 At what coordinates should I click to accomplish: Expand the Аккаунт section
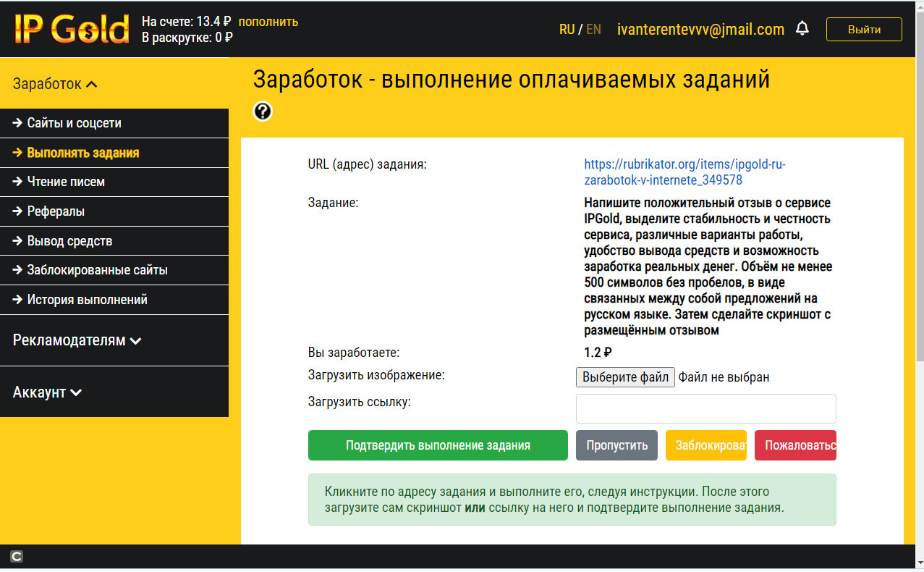pyautogui.click(x=47, y=392)
